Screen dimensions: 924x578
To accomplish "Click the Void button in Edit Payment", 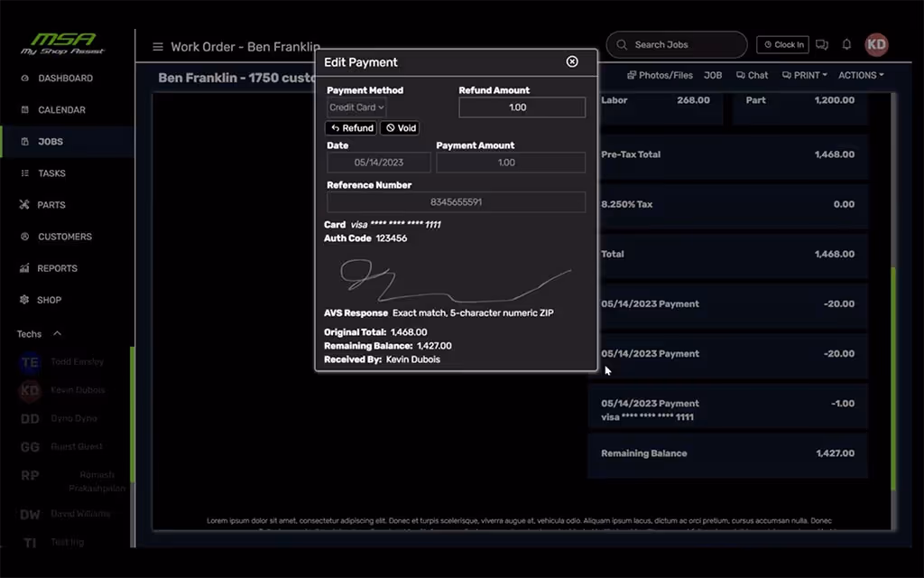I will click(400, 127).
